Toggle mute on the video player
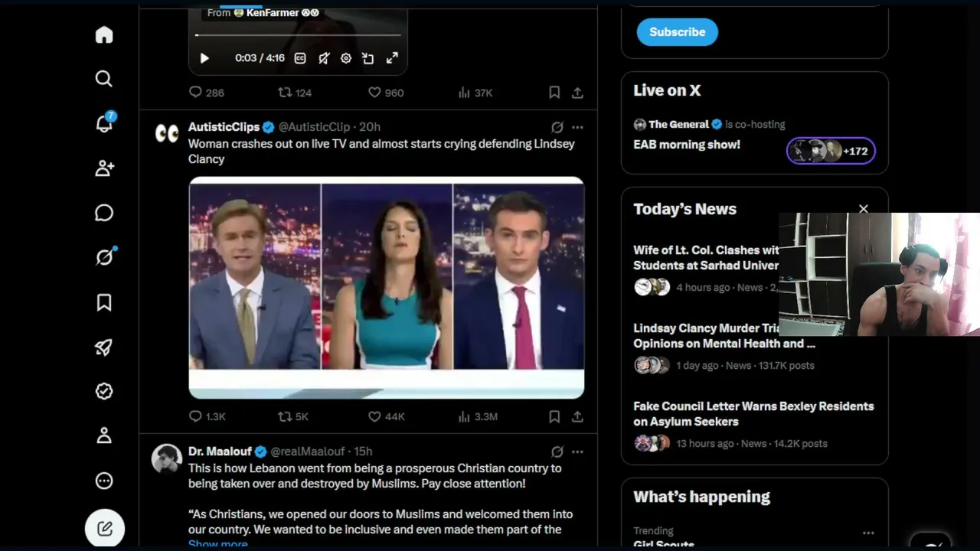 pyautogui.click(x=324, y=58)
